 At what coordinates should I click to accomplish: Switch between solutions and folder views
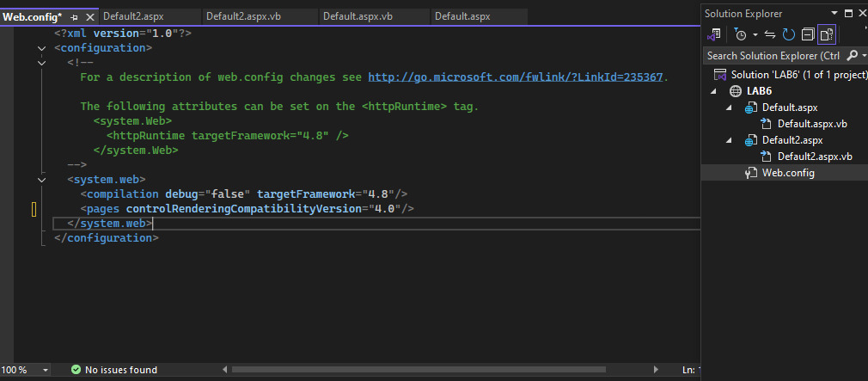click(x=713, y=35)
